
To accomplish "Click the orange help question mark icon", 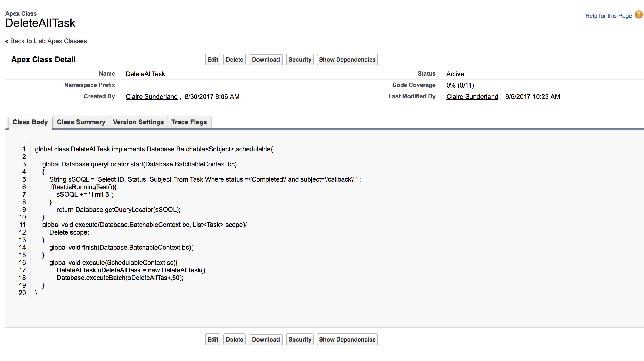I will tap(639, 15).
